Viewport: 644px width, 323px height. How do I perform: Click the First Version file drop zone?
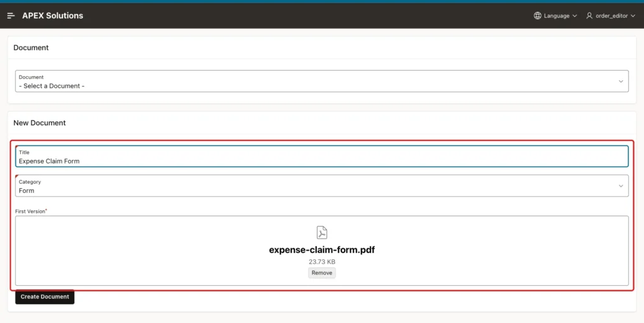click(x=322, y=251)
